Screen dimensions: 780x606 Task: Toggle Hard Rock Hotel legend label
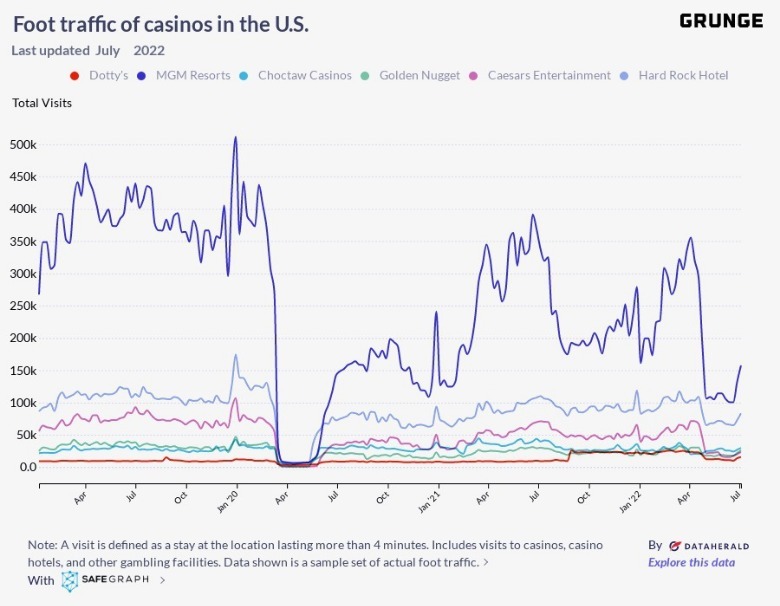tap(683, 76)
